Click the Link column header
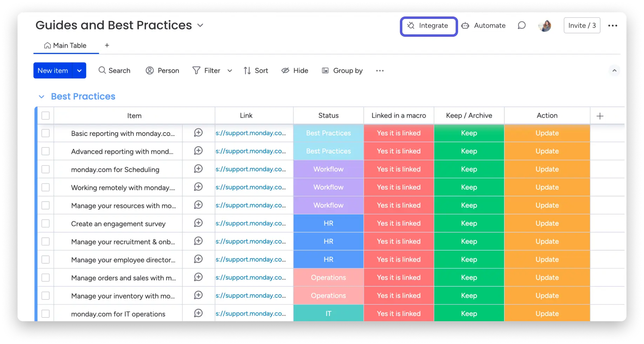Image resolution: width=644 pixels, height=344 pixels. [246, 116]
